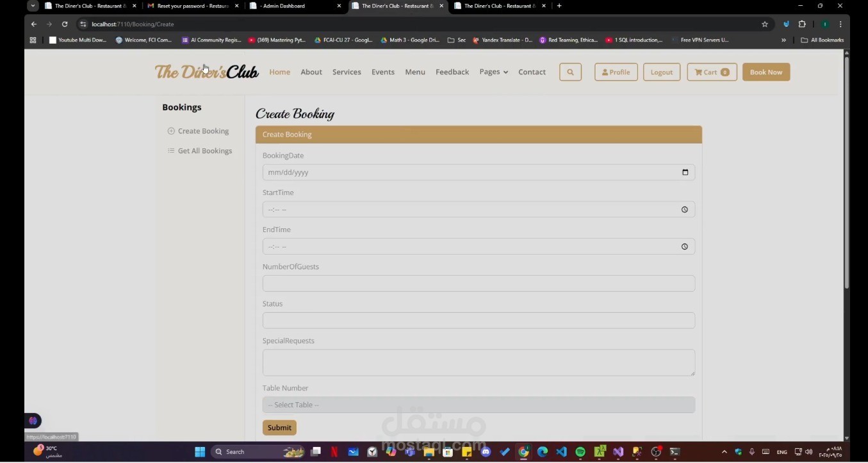Click The Diner's Club logo

(206, 72)
